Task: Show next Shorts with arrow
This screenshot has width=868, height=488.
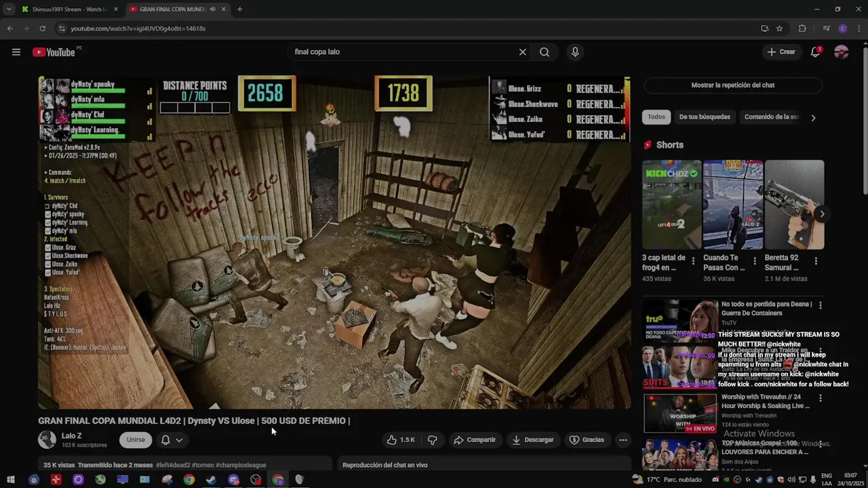Action: click(822, 214)
